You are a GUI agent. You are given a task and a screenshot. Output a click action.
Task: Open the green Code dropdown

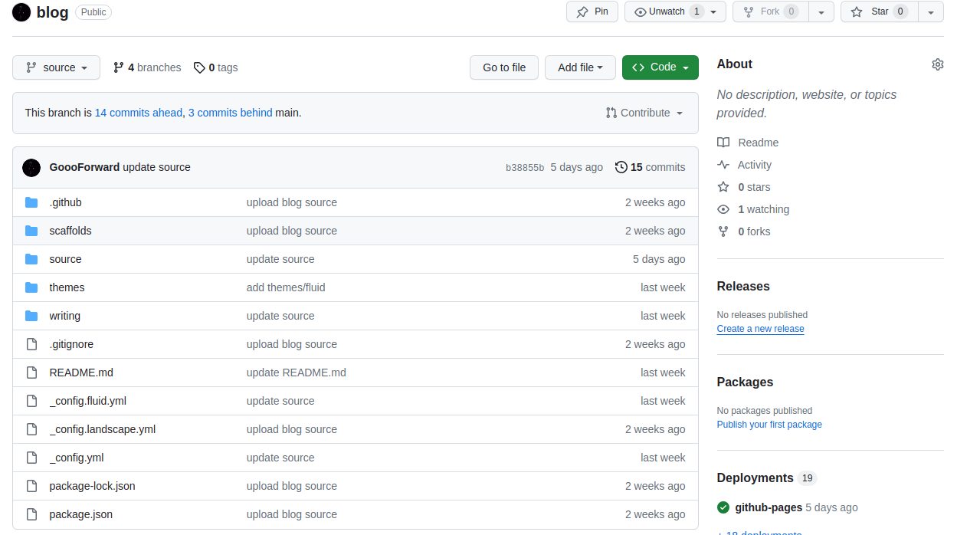660,67
